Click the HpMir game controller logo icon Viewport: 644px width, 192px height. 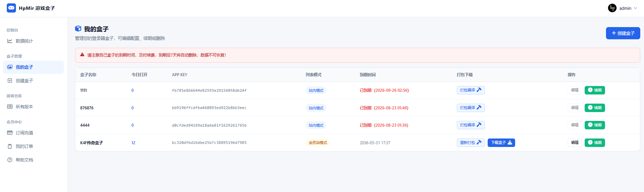click(x=11, y=8)
